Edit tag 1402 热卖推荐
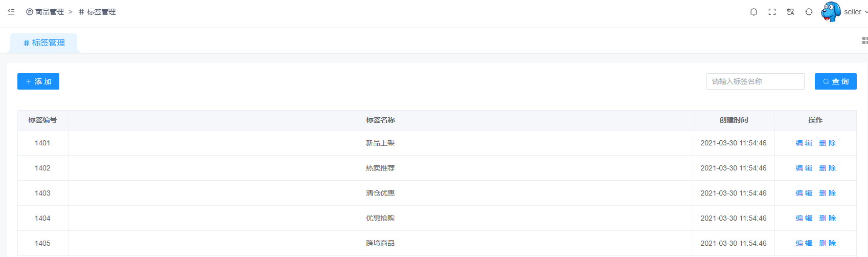868x257 pixels. click(x=804, y=168)
